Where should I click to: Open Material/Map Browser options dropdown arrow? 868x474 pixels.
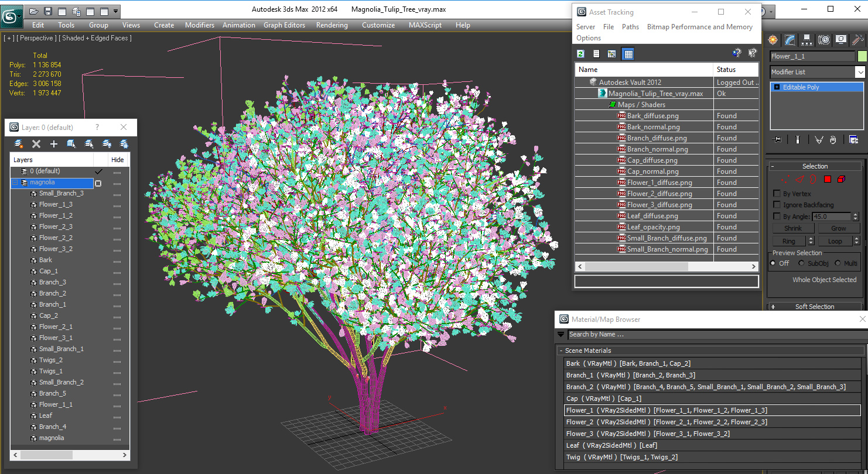561,335
